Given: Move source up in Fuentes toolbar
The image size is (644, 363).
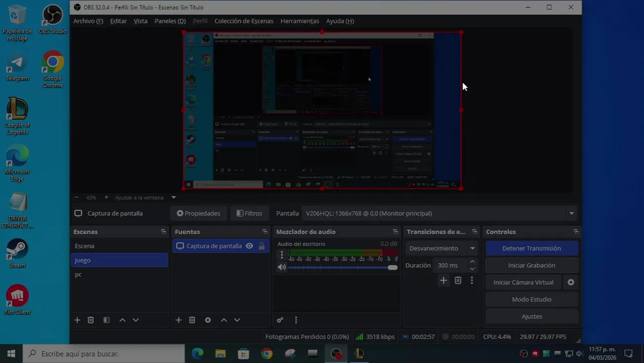Looking at the screenshot, I should coord(224,320).
